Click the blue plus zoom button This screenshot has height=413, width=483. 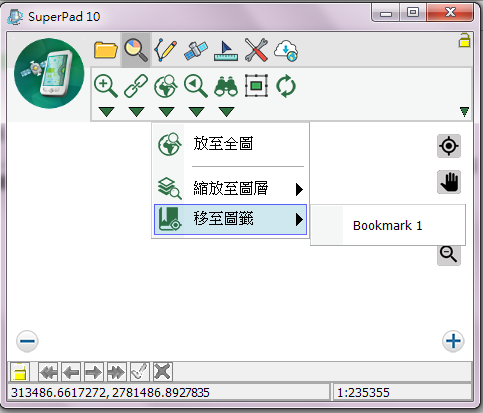click(453, 341)
